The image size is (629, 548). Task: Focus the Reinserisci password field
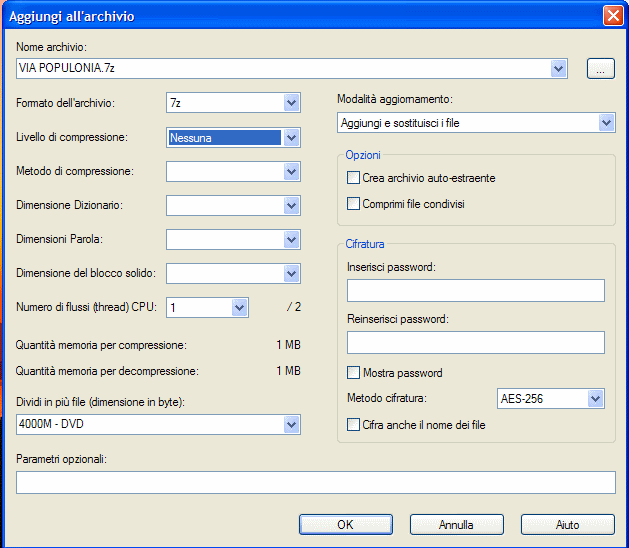476,343
